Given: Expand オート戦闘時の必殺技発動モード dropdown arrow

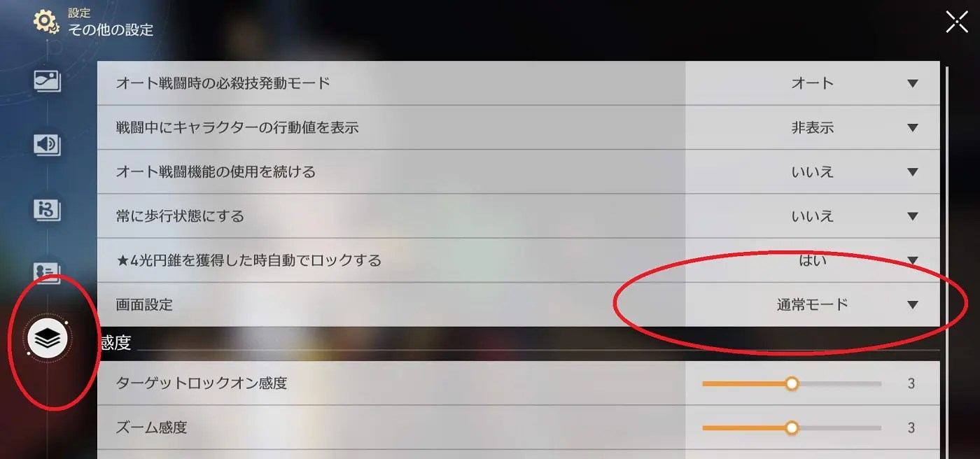Looking at the screenshot, I should pos(912,83).
